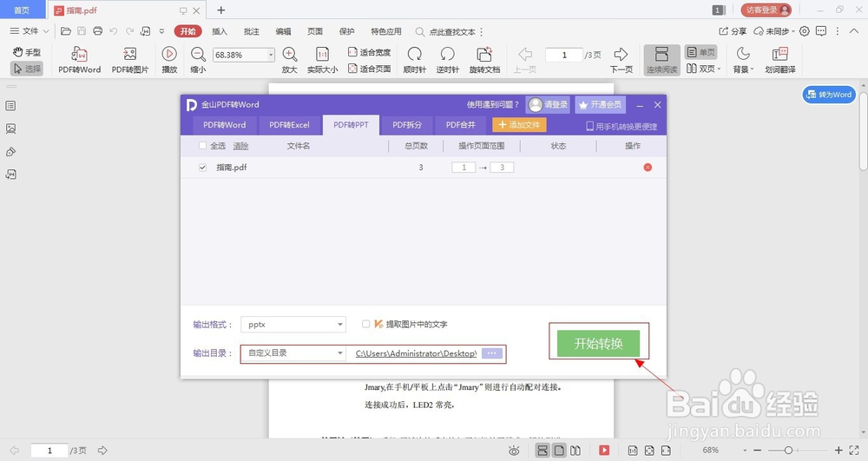This screenshot has width=868, height=461.
Task: Click the orange 添加文件 button
Action: [519, 124]
